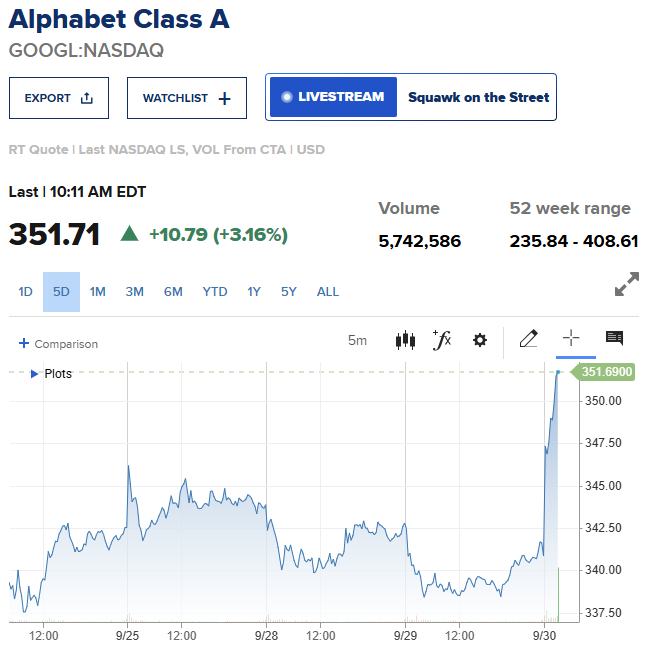Screen dimensions: 646x652
Task: Toggle the crosshair tool
Action: coord(571,338)
